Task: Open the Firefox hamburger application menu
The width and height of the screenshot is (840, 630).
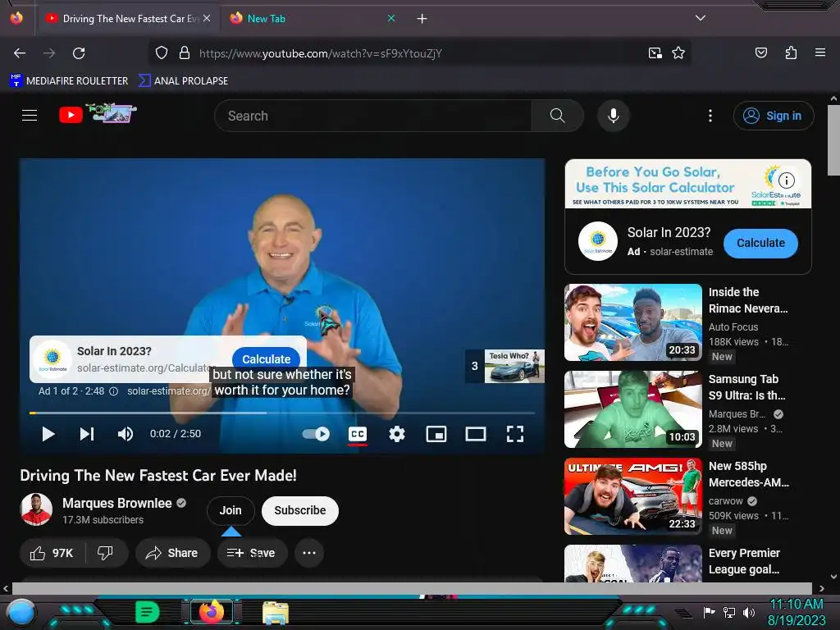Action: click(x=819, y=52)
